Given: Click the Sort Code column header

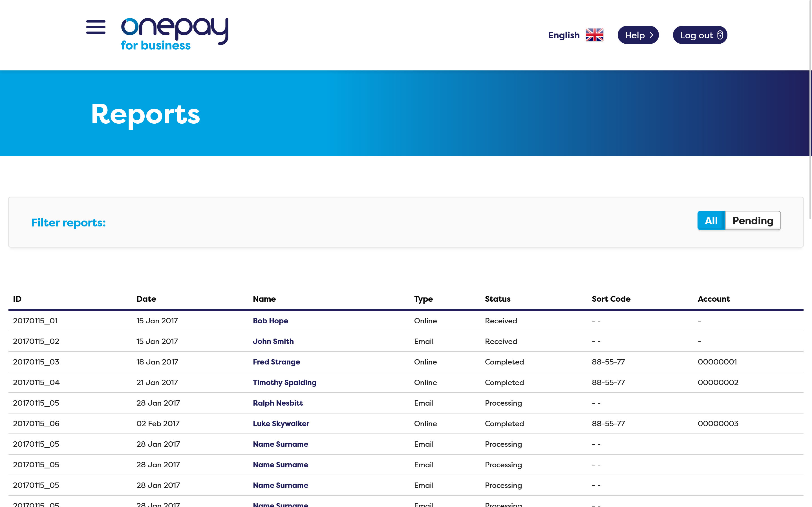Looking at the screenshot, I should (611, 299).
